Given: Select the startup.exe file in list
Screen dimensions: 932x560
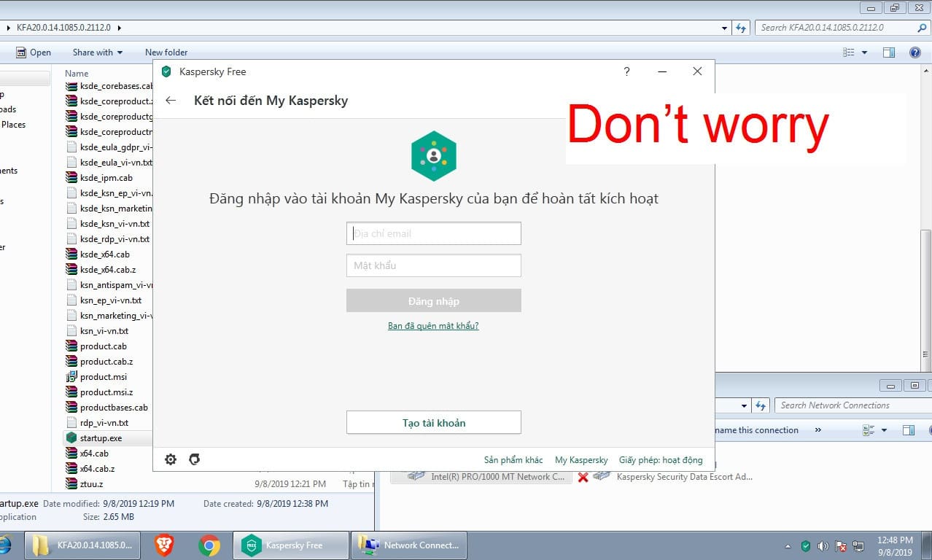Looking at the screenshot, I should pos(101,438).
